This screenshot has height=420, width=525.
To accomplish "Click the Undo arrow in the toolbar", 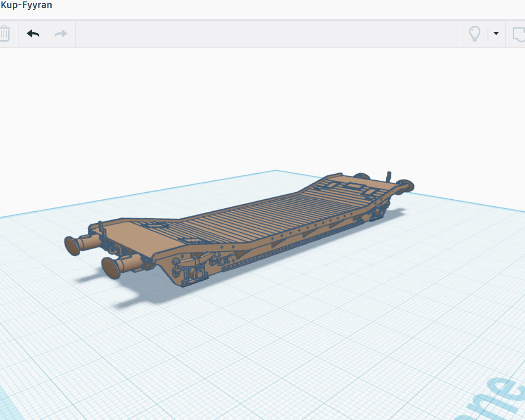I will [x=33, y=34].
